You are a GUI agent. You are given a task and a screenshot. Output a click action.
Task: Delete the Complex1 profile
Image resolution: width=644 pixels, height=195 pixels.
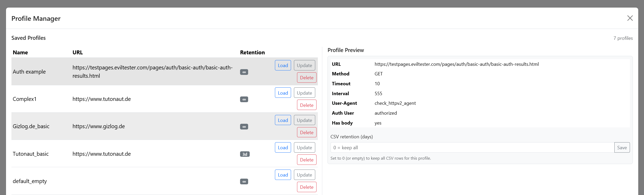[307, 105]
